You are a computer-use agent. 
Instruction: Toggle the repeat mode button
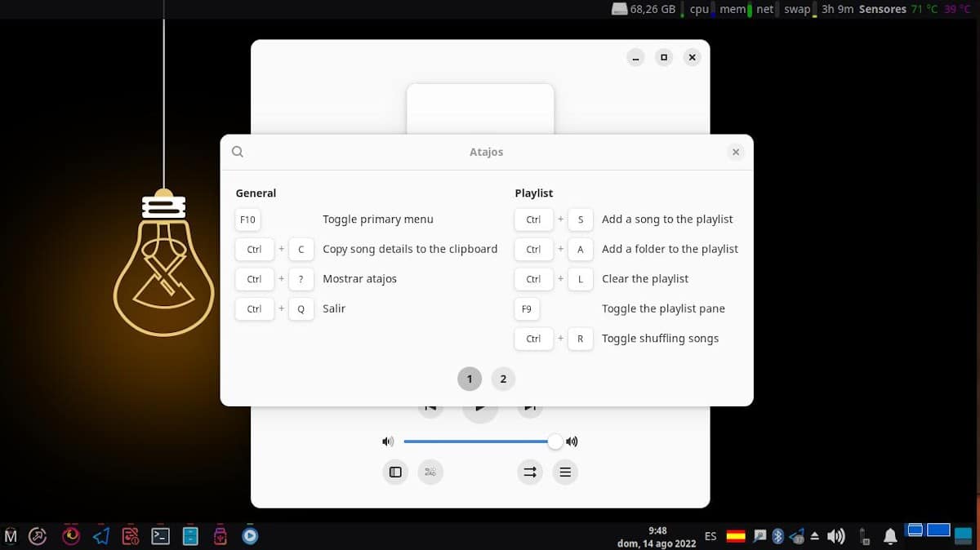[x=530, y=472]
